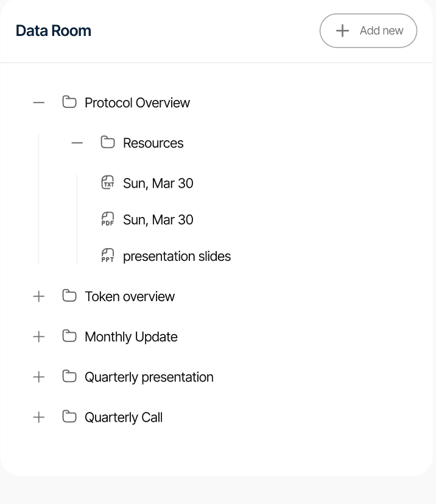Expand the Quarterly presentation folder

(x=39, y=377)
